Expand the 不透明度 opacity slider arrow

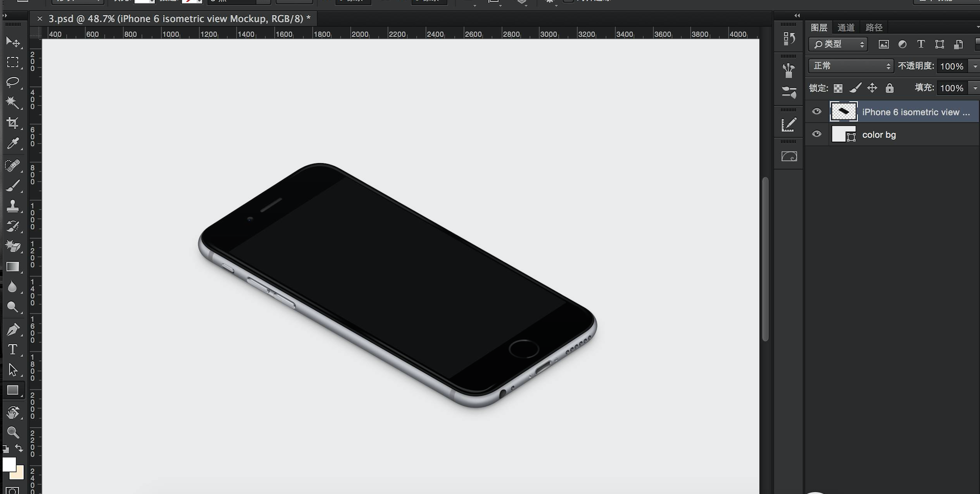coord(975,66)
